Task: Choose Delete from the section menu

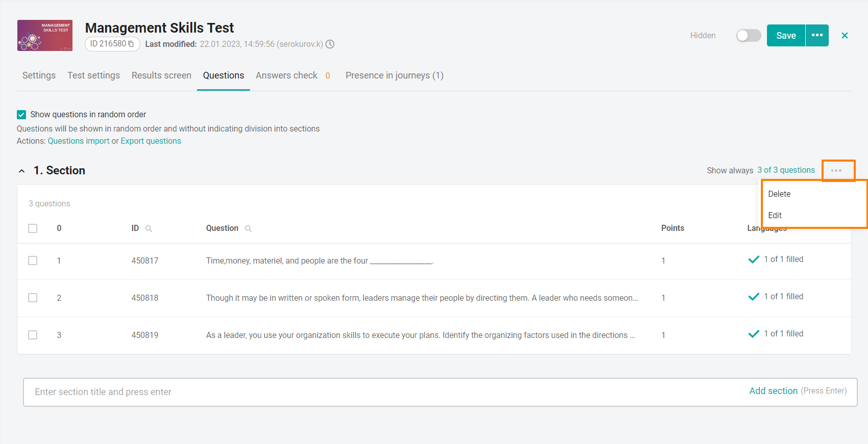Action: tap(779, 194)
